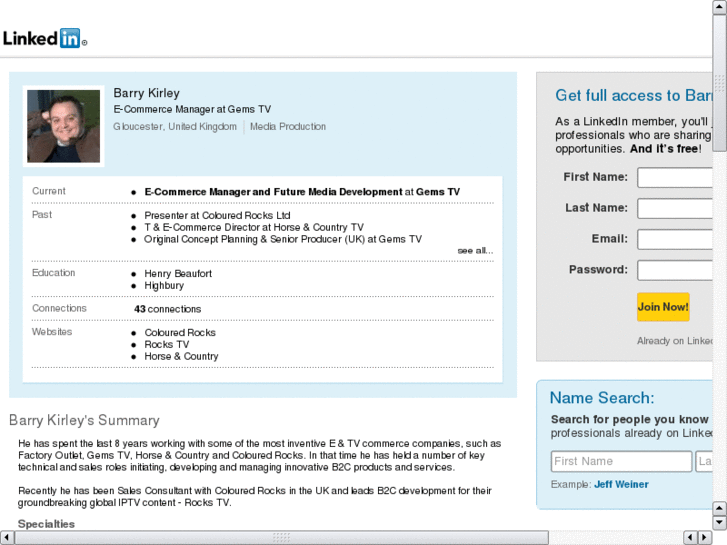Viewport: 727px width, 545px height.
Task: Click the Join Now! button
Action: (663, 307)
